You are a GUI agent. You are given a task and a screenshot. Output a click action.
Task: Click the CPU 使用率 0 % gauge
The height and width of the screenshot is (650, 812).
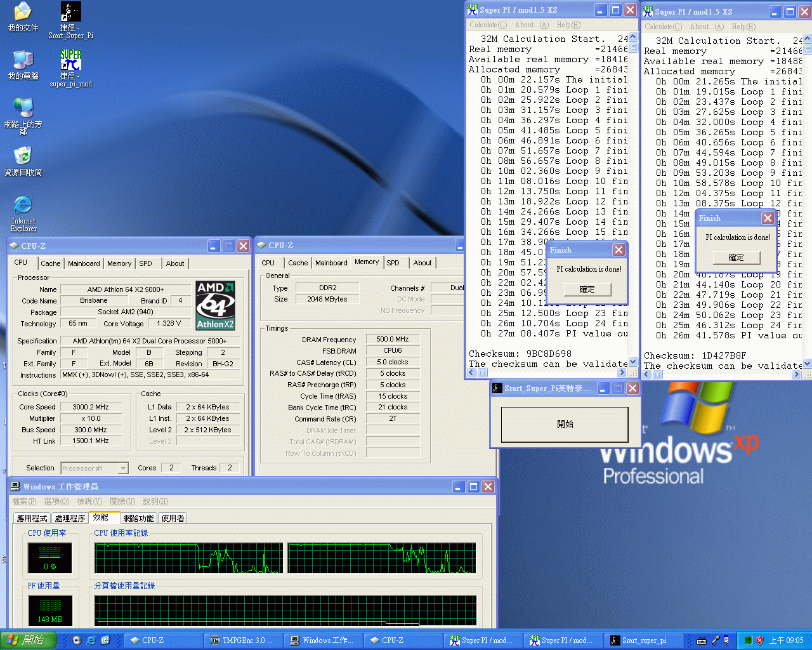click(x=50, y=558)
